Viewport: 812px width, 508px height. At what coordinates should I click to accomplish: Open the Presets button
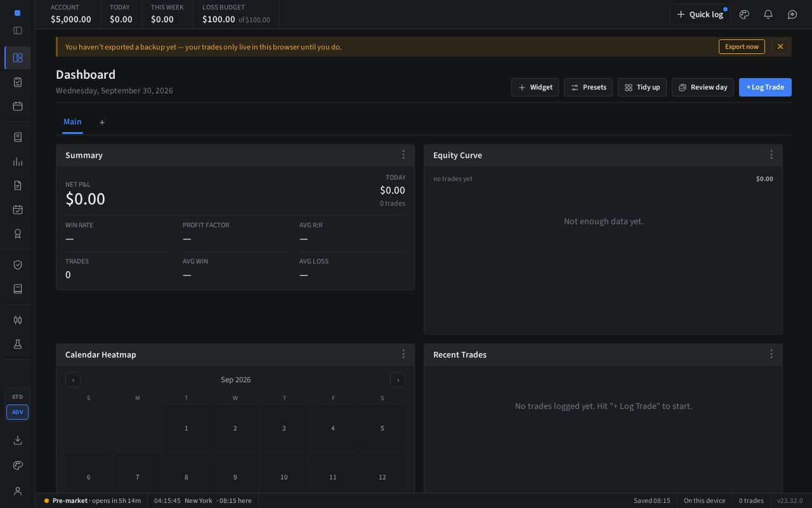(x=588, y=87)
